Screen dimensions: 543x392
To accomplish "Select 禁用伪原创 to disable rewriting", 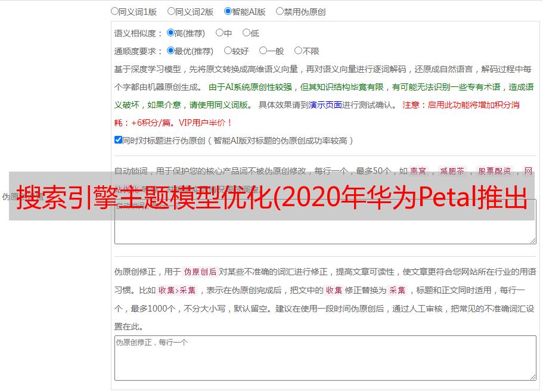I will [280, 11].
